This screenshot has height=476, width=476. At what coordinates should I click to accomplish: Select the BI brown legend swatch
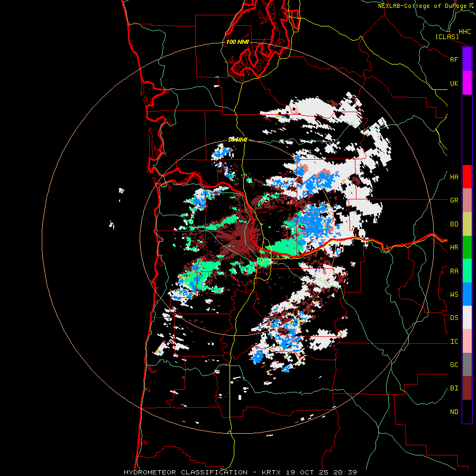point(467,388)
